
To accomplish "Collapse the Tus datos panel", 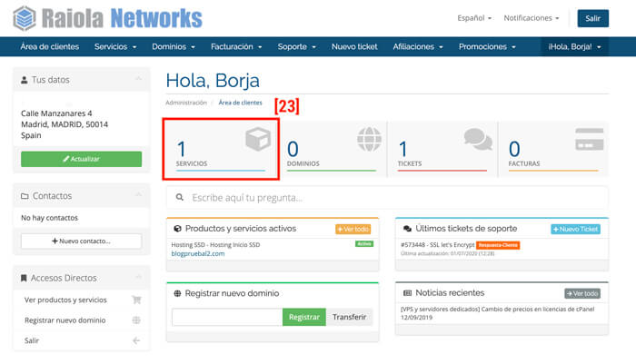I will click(138, 79).
